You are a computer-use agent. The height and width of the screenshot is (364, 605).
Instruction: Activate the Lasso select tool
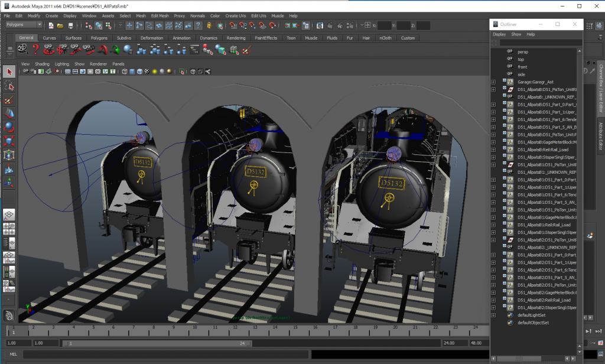(x=9, y=86)
